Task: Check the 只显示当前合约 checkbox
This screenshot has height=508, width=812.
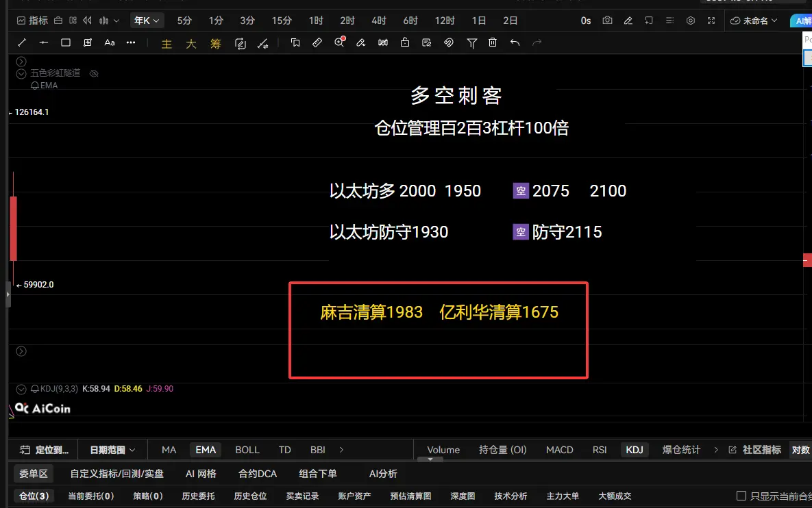Action: click(x=741, y=496)
